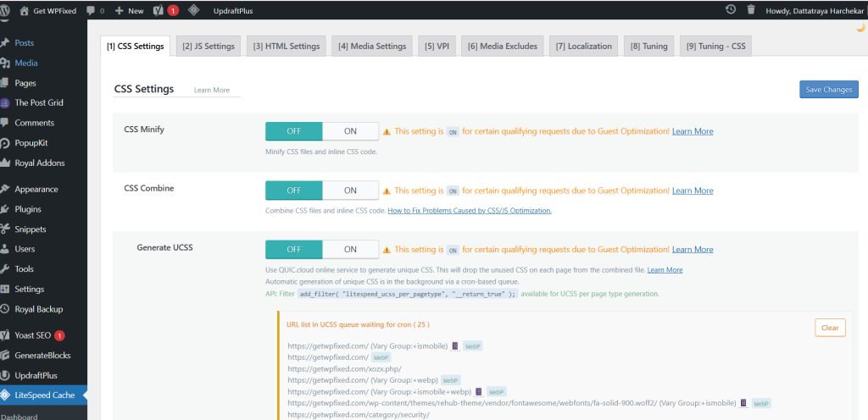Viewport: 868px width, 420px height.
Task: Open Learn More beside CSS Settings heading
Action: pos(211,90)
